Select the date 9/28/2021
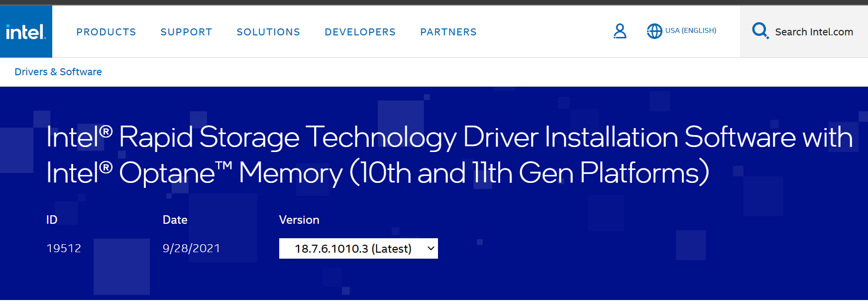868x307 pixels. pos(191,248)
